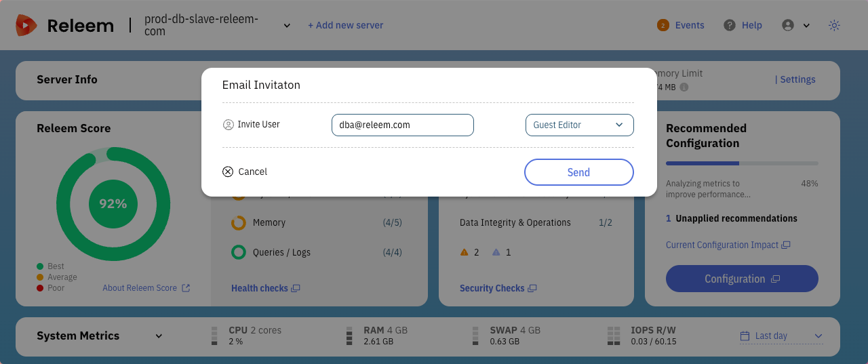Image resolution: width=868 pixels, height=364 pixels.
Task: Click Unapplied recommendations text
Action: (x=736, y=218)
